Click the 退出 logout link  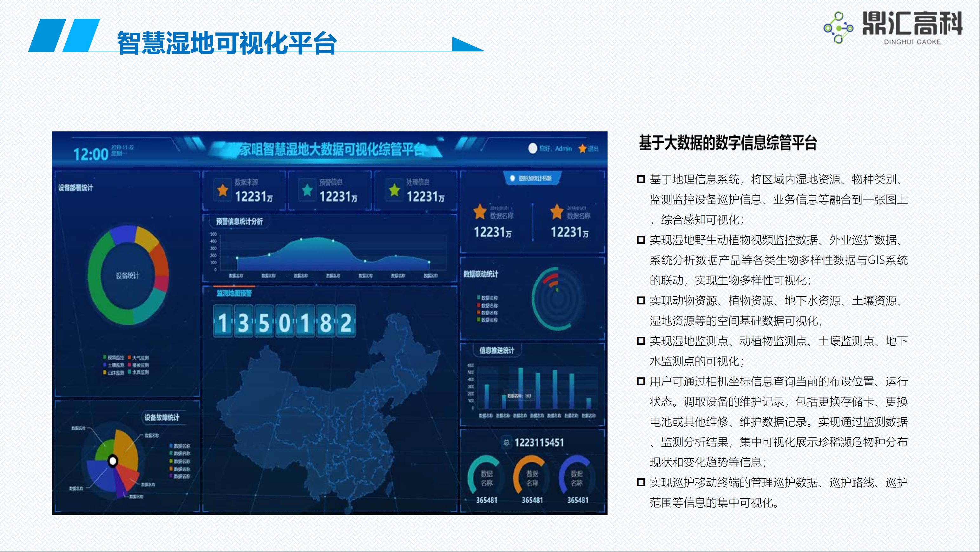(x=593, y=149)
